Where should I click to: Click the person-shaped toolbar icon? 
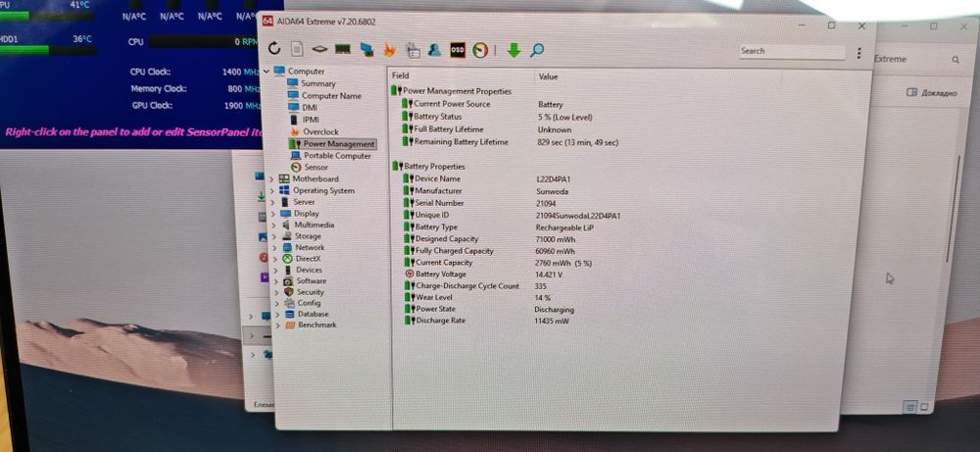tap(434, 50)
